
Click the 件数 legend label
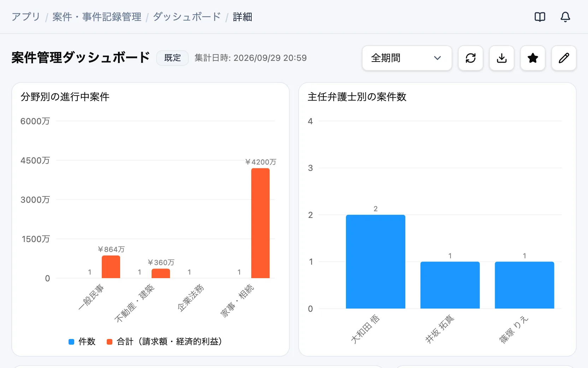point(87,342)
